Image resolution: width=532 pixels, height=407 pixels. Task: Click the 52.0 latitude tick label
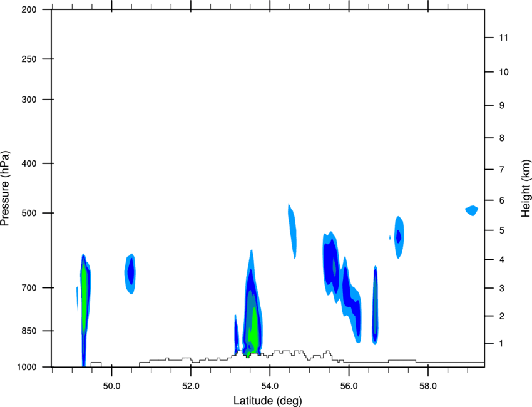[191, 386]
